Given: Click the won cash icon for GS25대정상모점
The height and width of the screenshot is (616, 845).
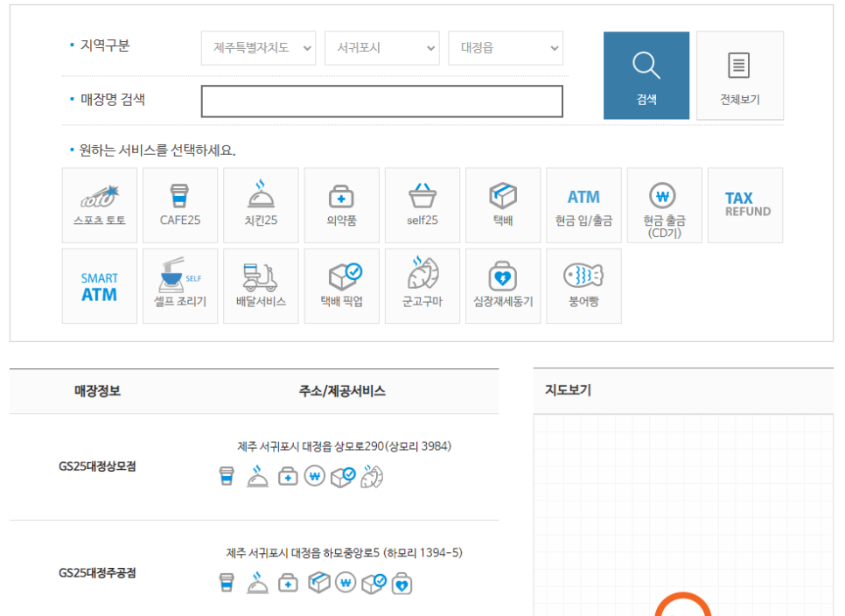Looking at the screenshot, I should click(x=315, y=476).
